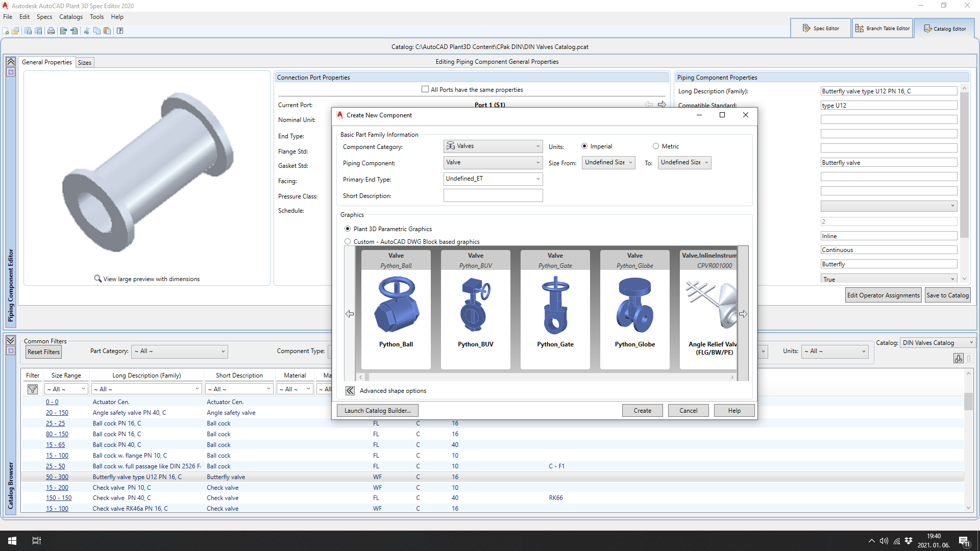Viewport: 980px width, 551px height.
Task: Click next port arrow icon
Action: (x=662, y=104)
